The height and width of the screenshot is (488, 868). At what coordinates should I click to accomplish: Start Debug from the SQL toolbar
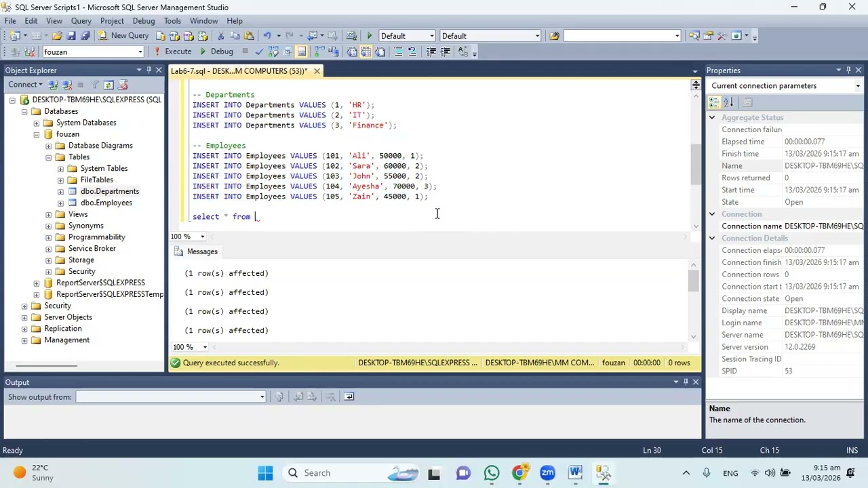(216, 52)
